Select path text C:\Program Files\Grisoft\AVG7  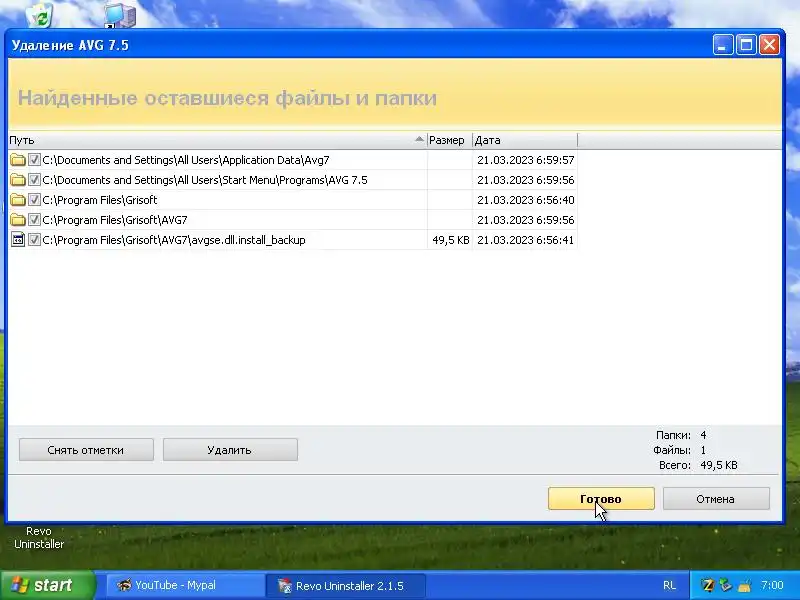115,220
